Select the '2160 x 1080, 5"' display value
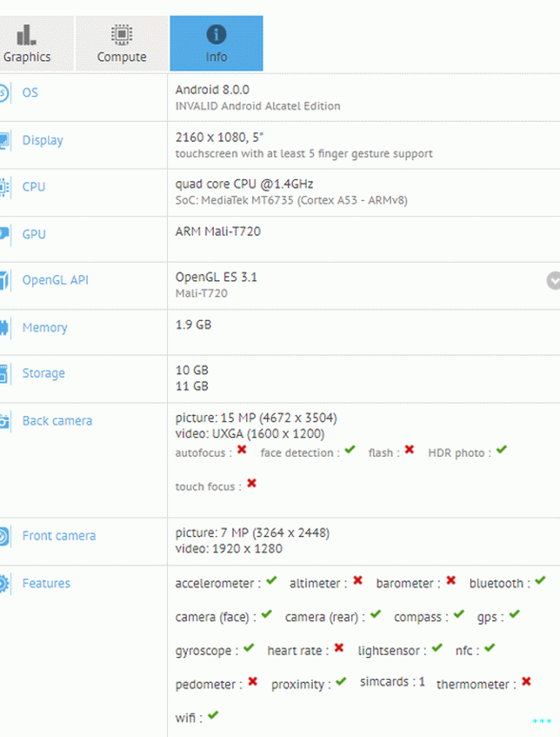Screen dimensions: 560x737 (x=219, y=137)
